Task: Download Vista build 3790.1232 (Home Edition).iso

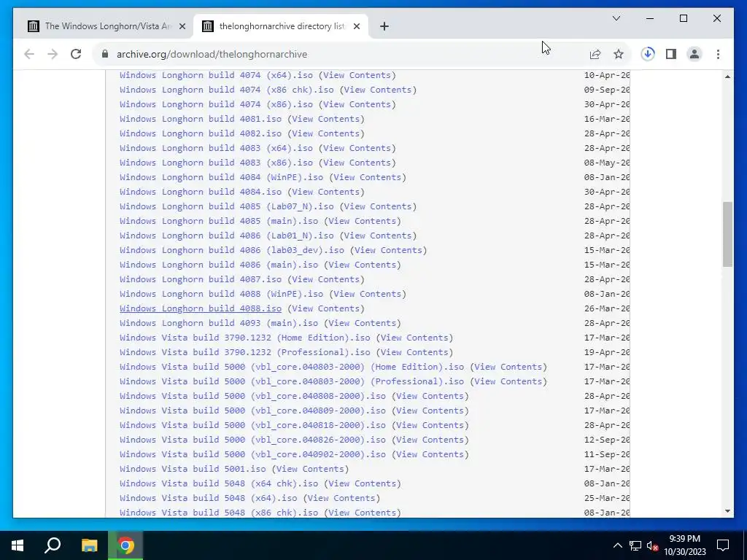Action: click(x=245, y=338)
